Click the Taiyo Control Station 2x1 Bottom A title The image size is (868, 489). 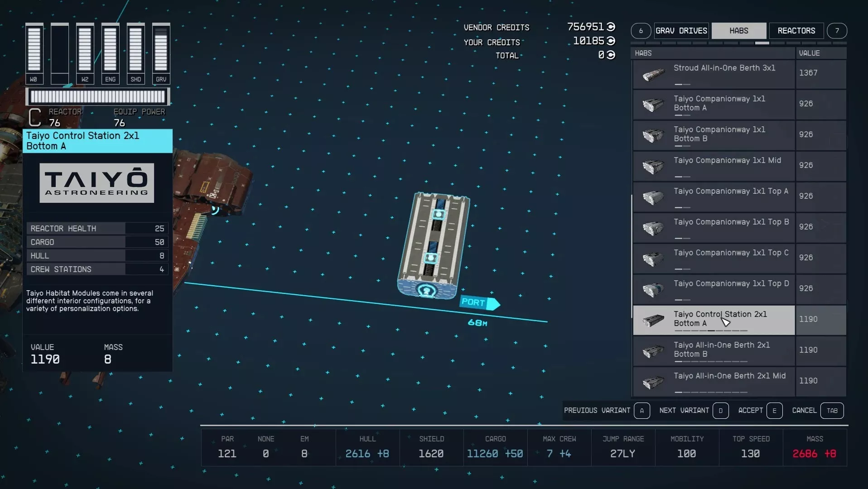click(97, 141)
